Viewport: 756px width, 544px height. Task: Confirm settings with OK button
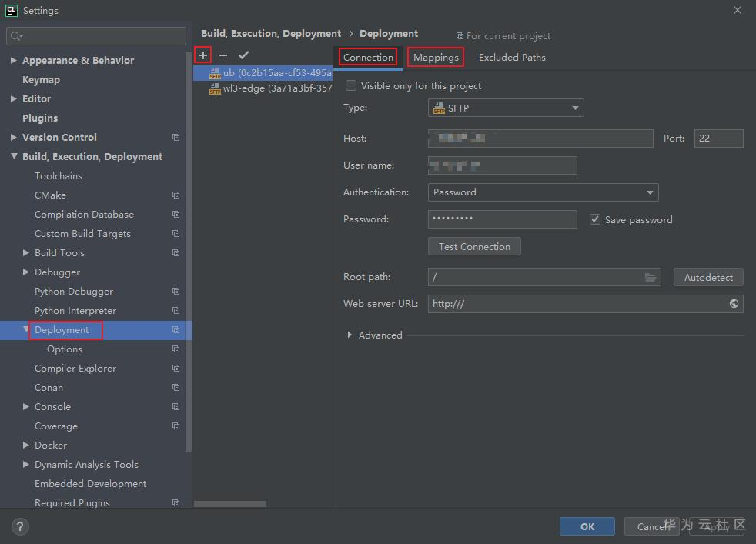point(587,526)
